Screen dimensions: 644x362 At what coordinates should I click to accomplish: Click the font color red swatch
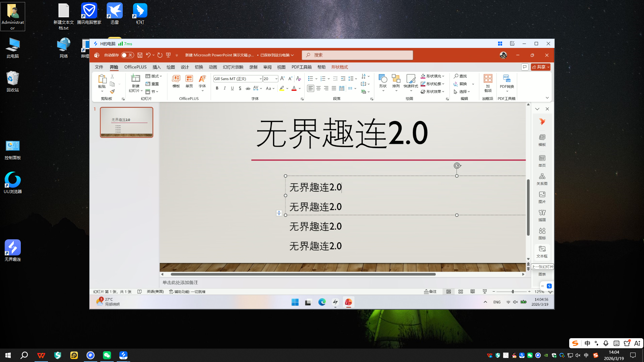294,88
